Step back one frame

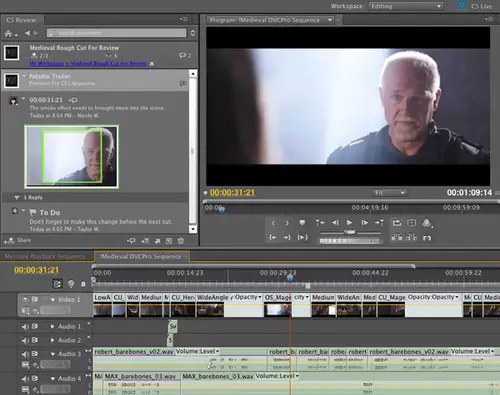click(335, 222)
